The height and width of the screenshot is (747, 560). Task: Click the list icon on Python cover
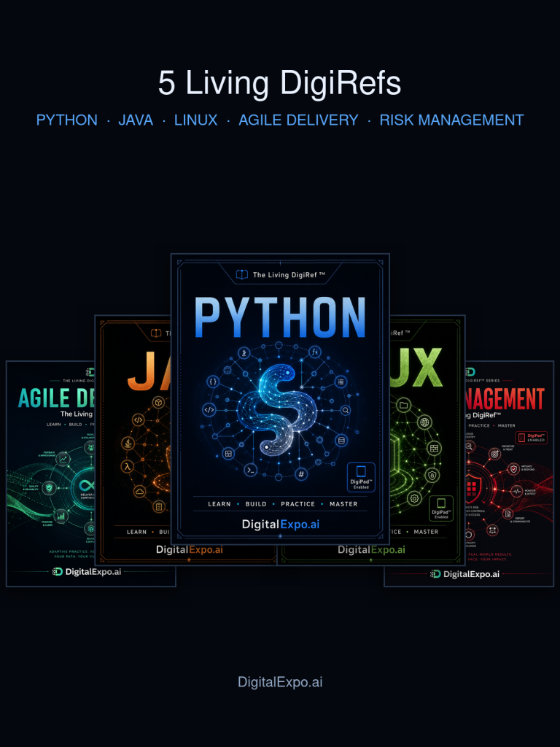click(x=341, y=382)
